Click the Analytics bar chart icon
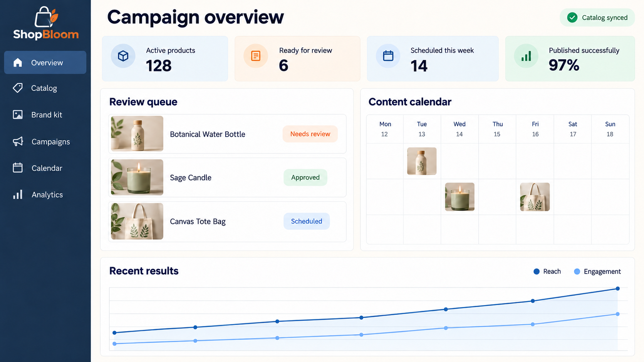 coord(18,194)
